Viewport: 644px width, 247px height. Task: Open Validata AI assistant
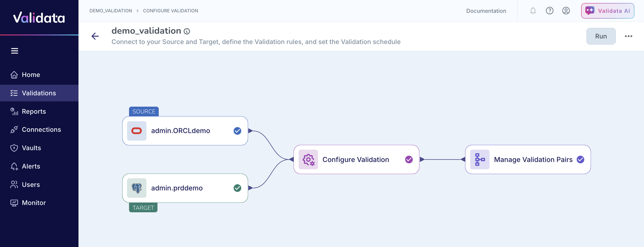click(607, 11)
